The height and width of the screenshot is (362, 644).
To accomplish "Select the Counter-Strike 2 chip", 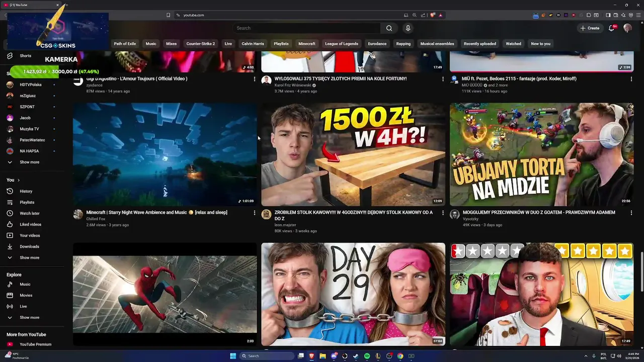I will tap(200, 44).
